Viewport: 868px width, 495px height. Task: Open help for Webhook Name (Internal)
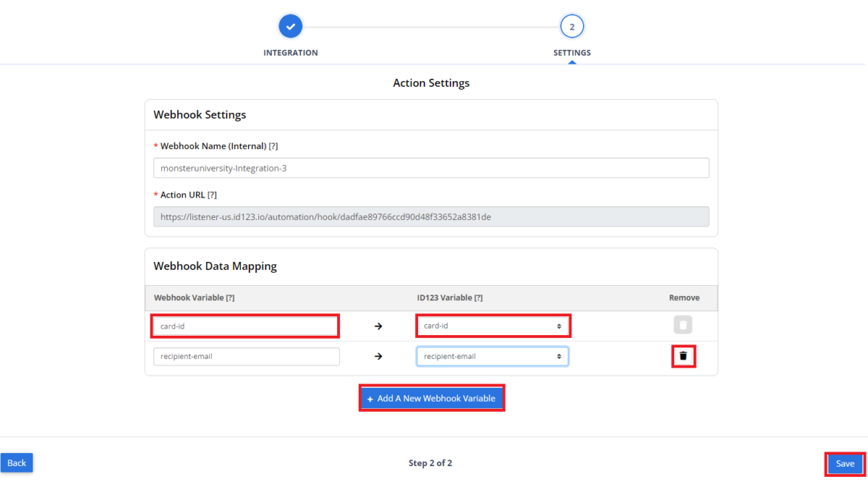click(273, 145)
